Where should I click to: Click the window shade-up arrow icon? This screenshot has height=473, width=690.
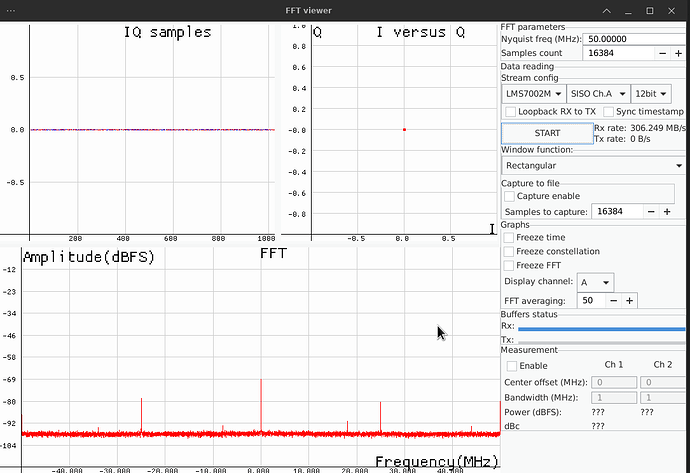[x=609, y=10]
